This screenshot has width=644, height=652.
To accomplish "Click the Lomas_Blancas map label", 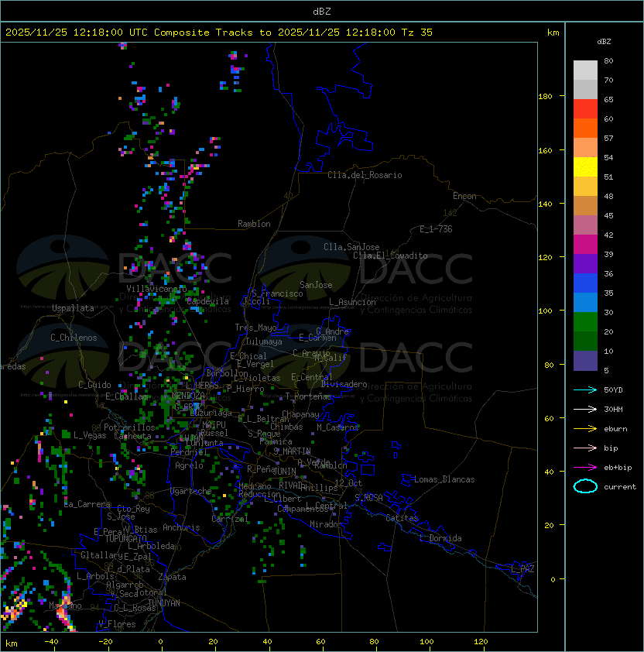I will tap(444, 479).
